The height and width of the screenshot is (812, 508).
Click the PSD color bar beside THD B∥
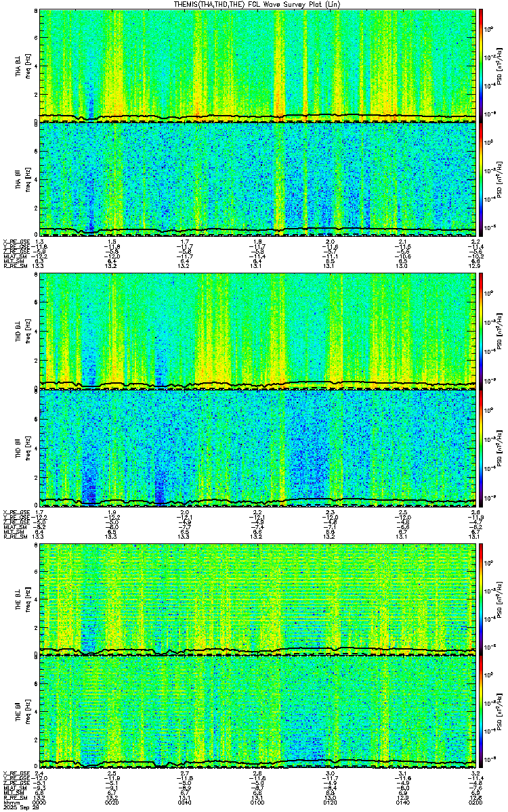[x=481, y=446]
